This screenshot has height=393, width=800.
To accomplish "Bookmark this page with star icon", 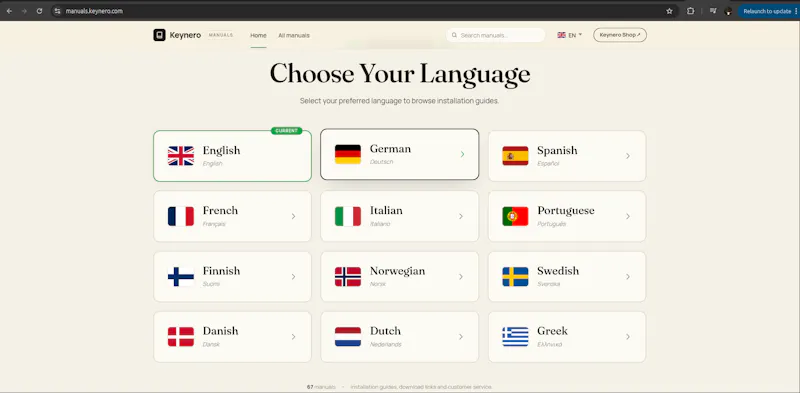I will pyautogui.click(x=669, y=11).
